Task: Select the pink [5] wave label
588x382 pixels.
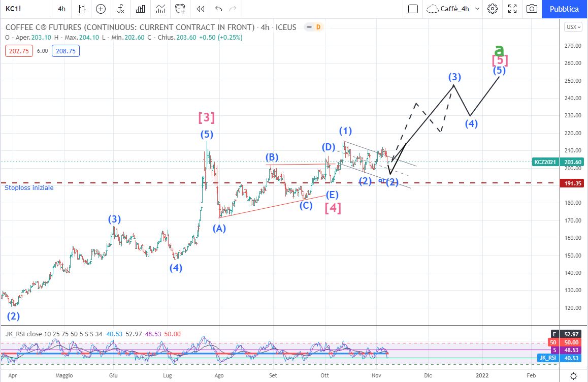Action: pyautogui.click(x=500, y=60)
